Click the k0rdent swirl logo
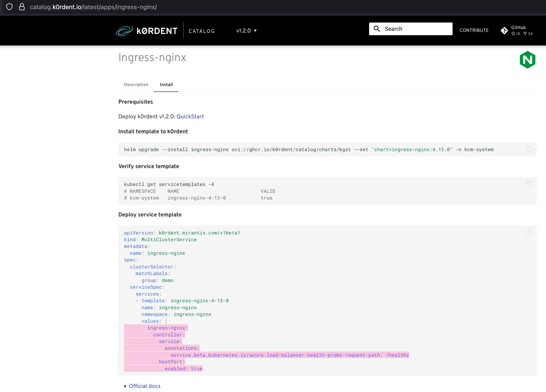546x392 pixels. coord(124,31)
